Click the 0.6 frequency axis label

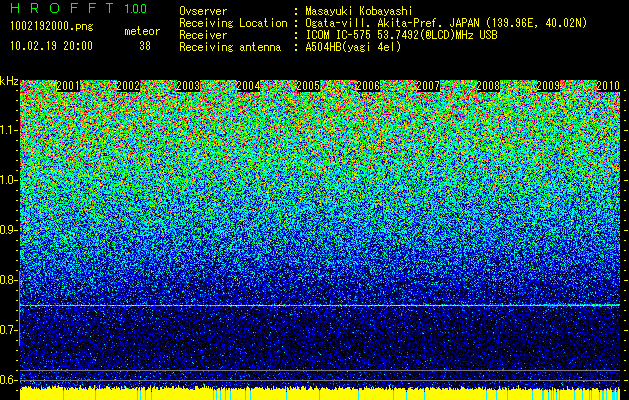[x=9, y=380]
